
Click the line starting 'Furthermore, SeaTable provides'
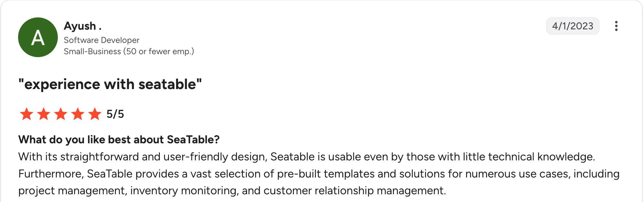click(x=319, y=174)
